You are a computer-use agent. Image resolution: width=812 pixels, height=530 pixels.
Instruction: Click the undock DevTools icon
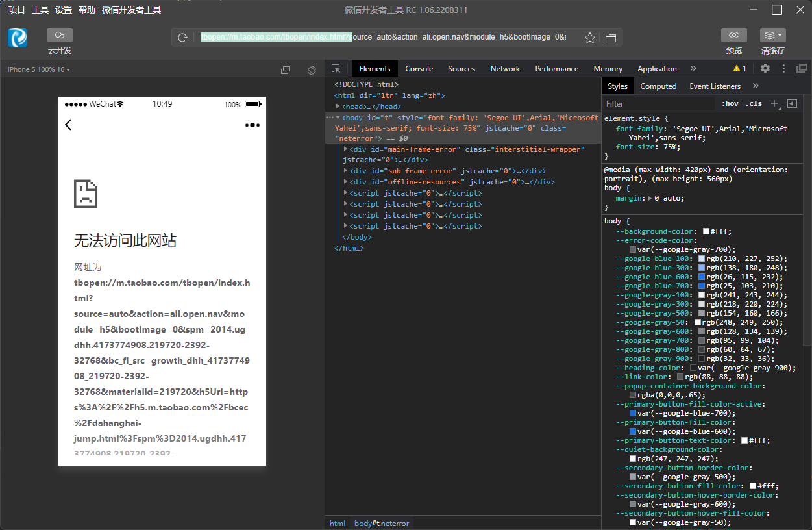pos(802,68)
